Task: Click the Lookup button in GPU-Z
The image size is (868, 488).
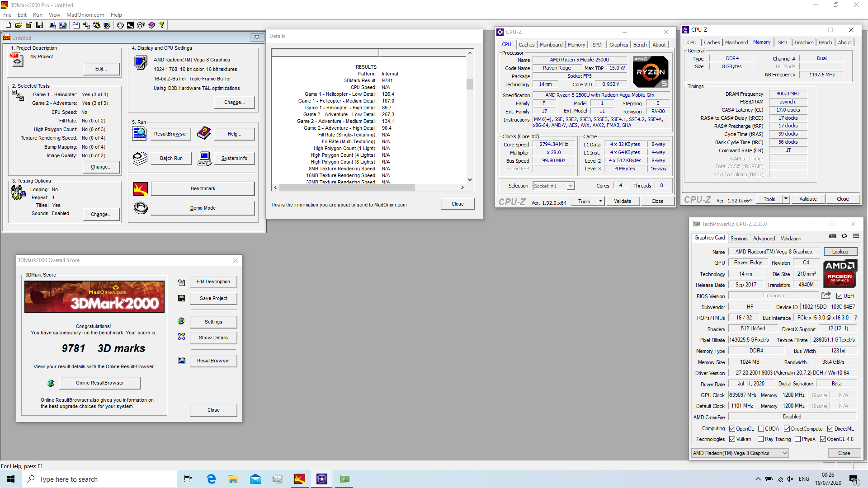Action: tap(840, 252)
